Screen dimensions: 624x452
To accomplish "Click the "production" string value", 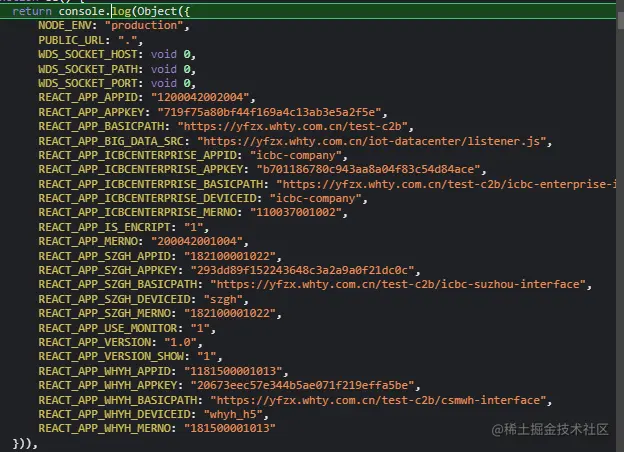I will 144,25.
